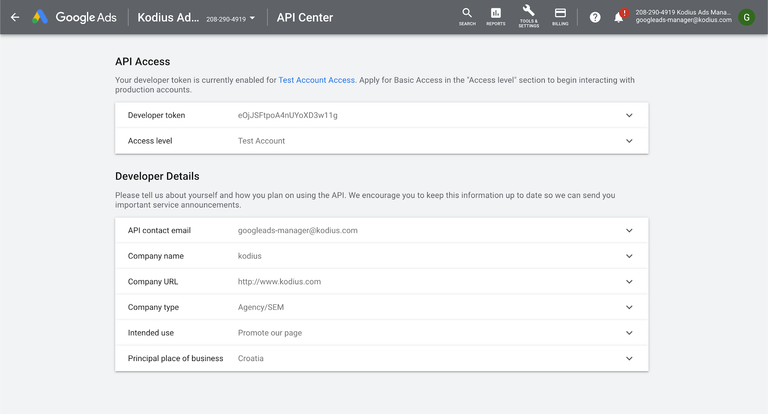Expand the Access level row
The height and width of the screenshot is (414, 768).
pyautogui.click(x=629, y=141)
